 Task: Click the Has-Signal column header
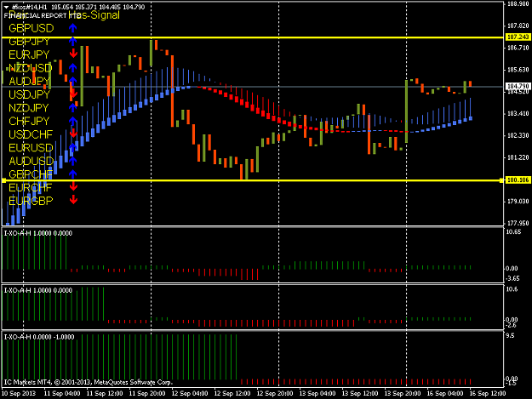(94, 15)
